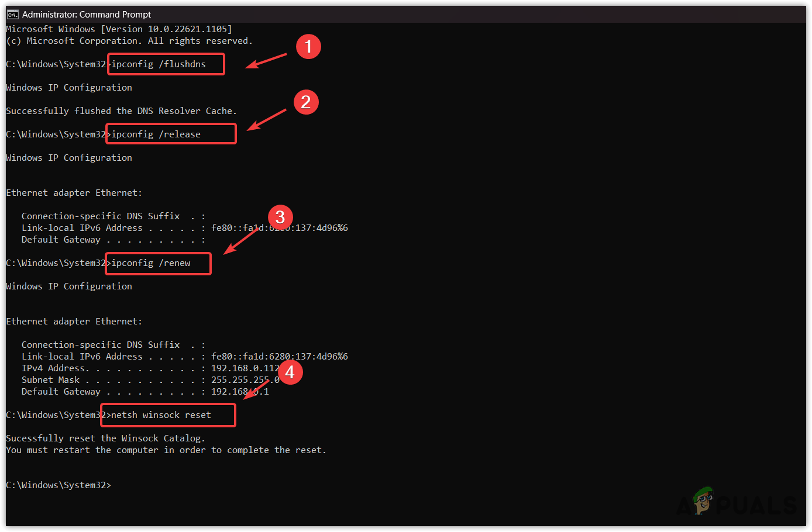Select the highlighted ipconfig /flushdns command
Viewport: 812px width, 532px height.
[166, 64]
